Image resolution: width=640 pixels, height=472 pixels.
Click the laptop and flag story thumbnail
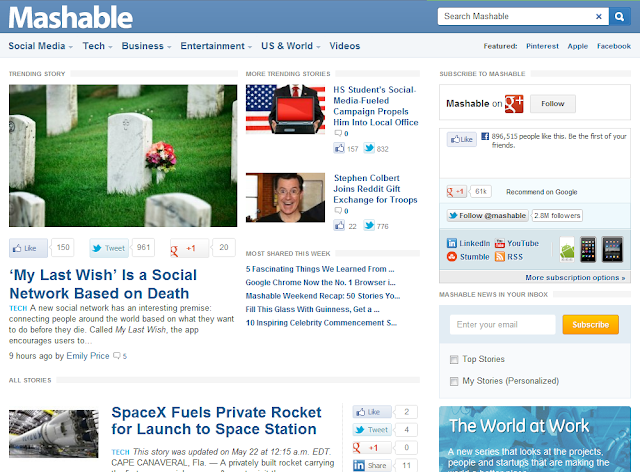coord(285,109)
